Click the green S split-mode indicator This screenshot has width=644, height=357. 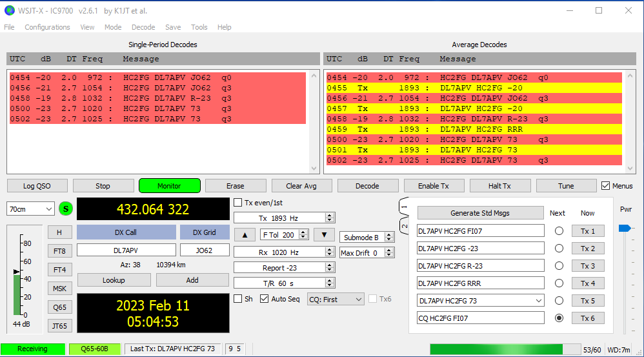coord(66,209)
